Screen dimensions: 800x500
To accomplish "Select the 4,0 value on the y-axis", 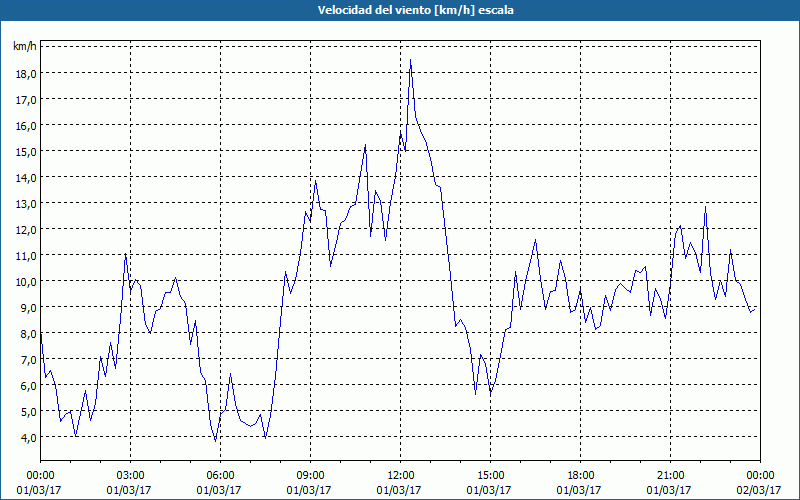I will pyautogui.click(x=29, y=437).
